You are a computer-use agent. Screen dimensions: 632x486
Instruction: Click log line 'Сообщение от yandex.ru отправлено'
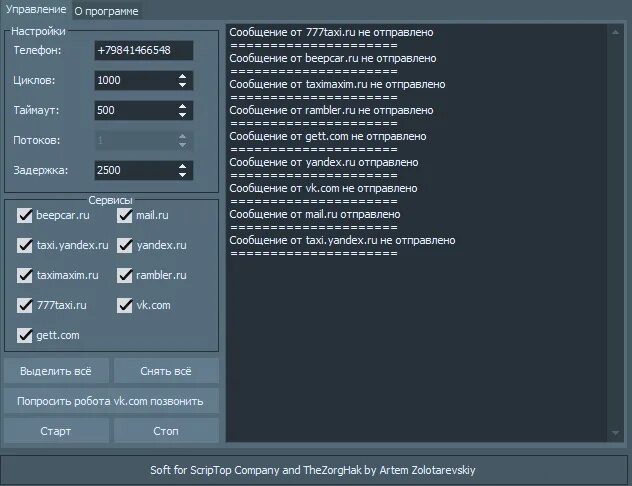[324, 162]
